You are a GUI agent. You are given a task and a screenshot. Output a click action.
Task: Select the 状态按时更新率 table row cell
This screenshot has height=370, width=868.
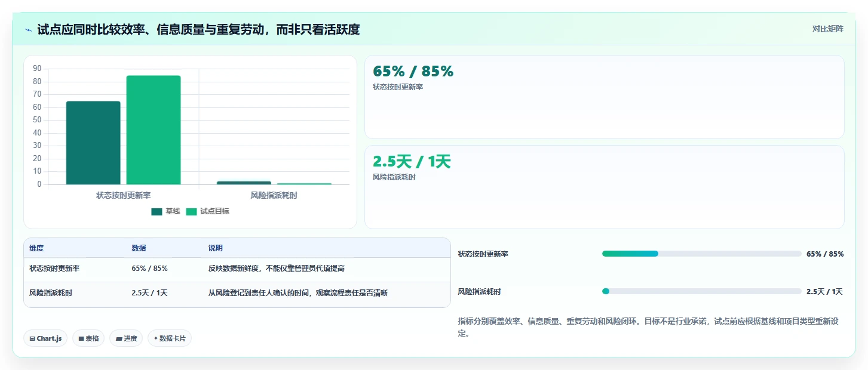pyautogui.click(x=54, y=269)
